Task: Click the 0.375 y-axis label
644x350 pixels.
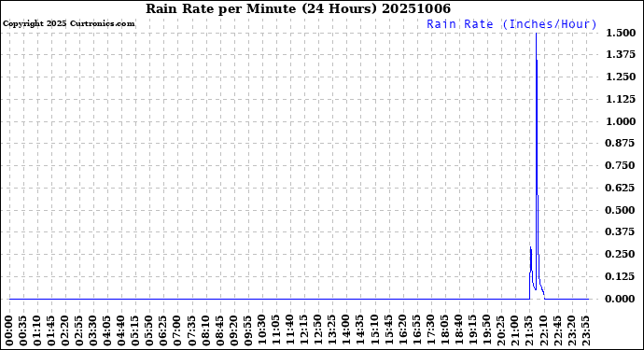Action: [x=620, y=231]
